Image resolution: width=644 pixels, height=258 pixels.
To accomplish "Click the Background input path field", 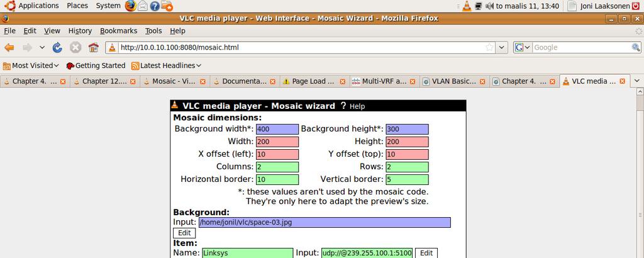I will click(x=325, y=223).
